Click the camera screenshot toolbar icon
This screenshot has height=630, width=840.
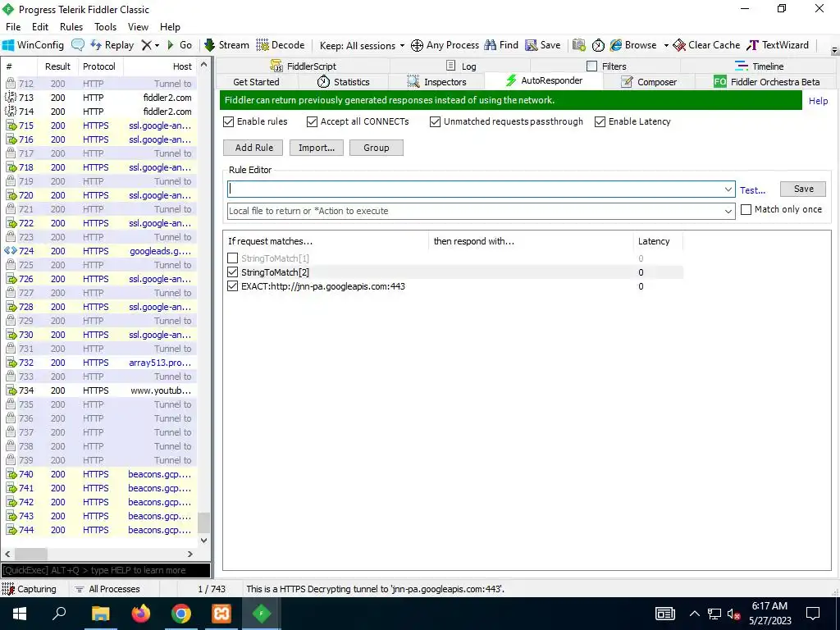[578, 45]
